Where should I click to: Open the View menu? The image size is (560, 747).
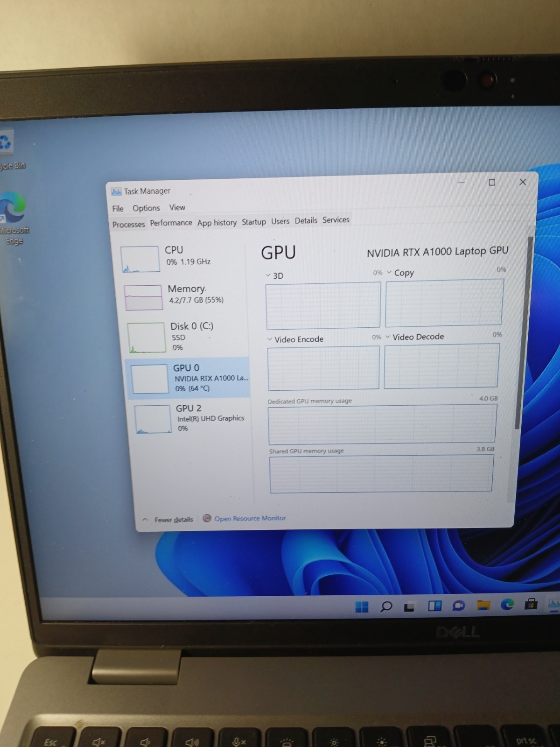click(x=177, y=207)
